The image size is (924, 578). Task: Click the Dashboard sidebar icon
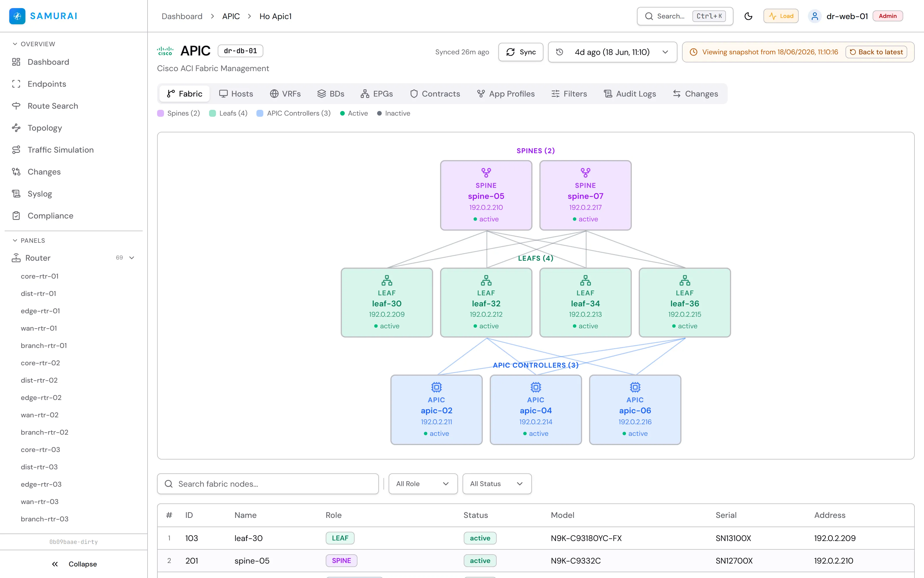coord(16,62)
